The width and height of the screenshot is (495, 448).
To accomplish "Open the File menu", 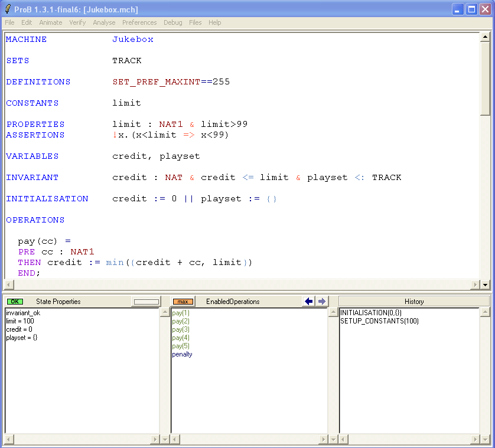I will coord(9,22).
